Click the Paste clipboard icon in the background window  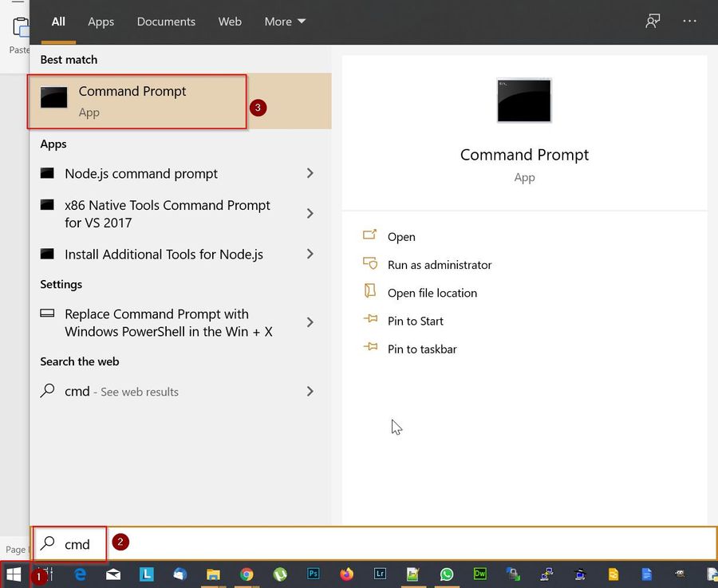(x=20, y=27)
